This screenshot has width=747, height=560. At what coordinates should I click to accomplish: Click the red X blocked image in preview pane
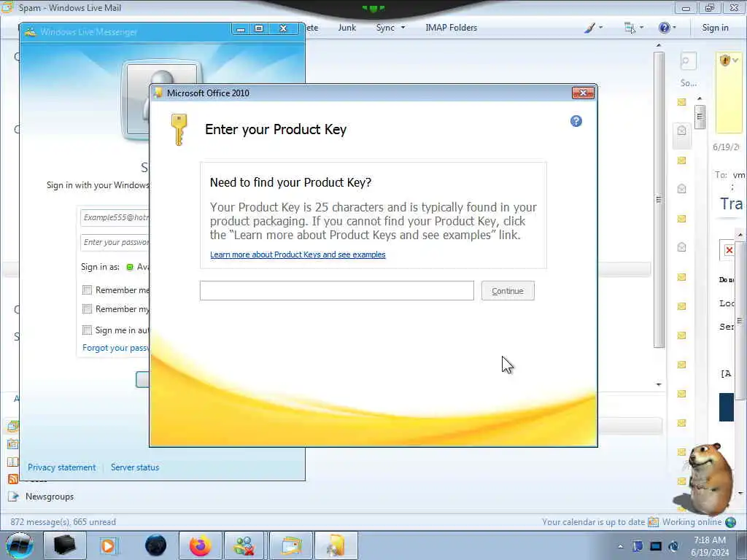point(729,249)
